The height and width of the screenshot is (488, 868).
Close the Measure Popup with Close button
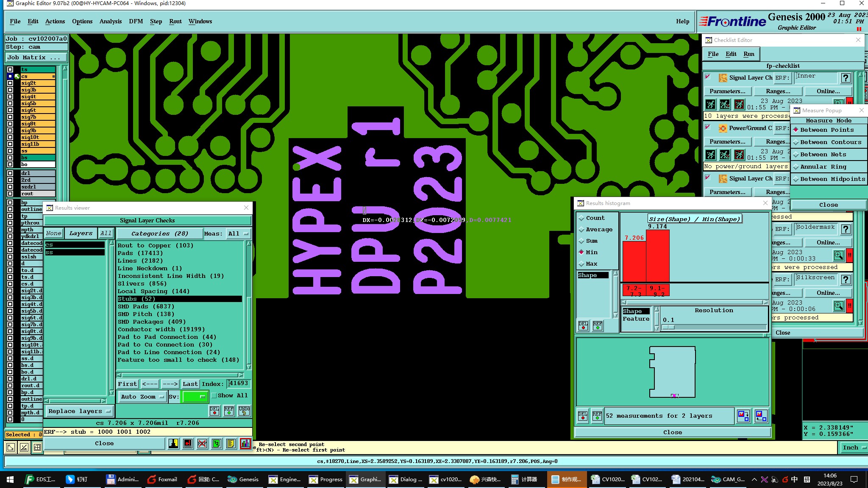click(x=828, y=205)
